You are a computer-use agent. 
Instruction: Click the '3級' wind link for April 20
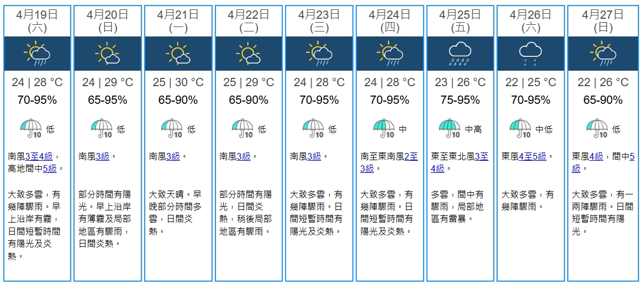pyautogui.click(x=103, y=157)
